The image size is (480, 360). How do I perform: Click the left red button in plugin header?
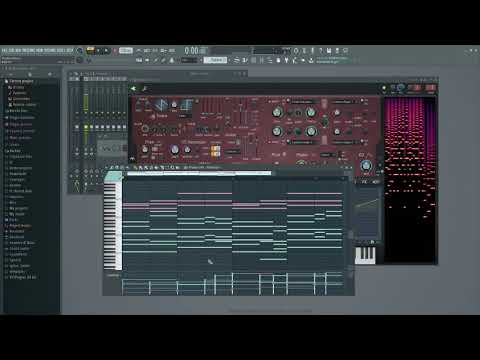click(x=416, y=88)
